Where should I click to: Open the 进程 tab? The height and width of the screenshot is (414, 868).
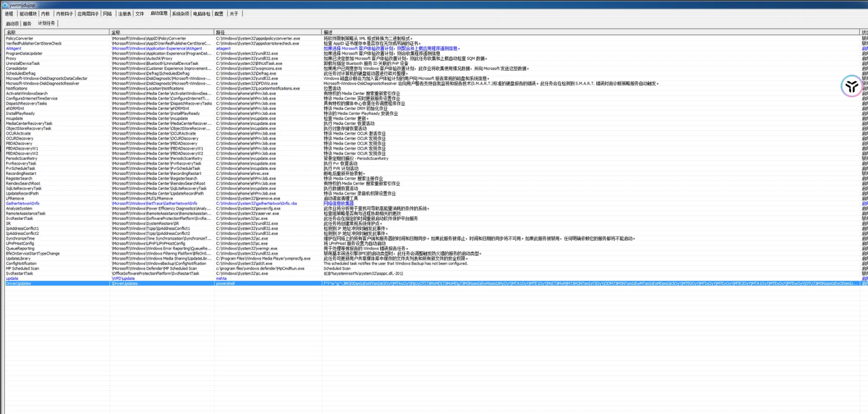pyautogui.click(x=9, y=14)
